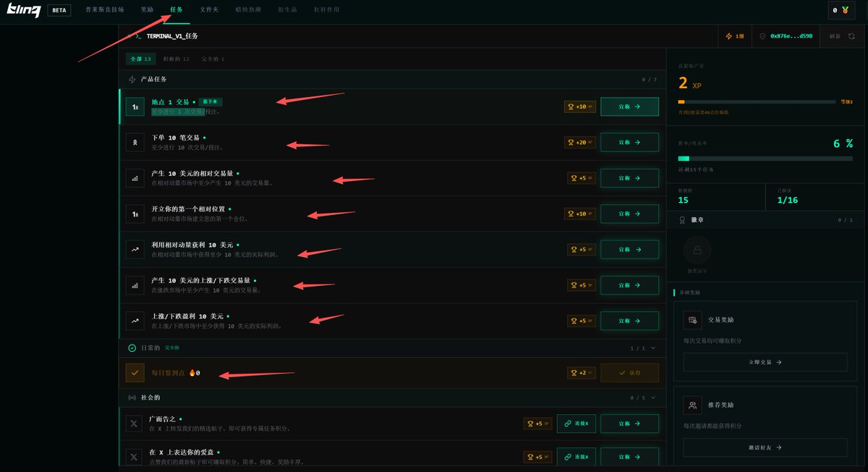This screenshot has width=868, height=472.
Task: Select the 完全的 1 filter tab
Action: [x=213, y=59]
